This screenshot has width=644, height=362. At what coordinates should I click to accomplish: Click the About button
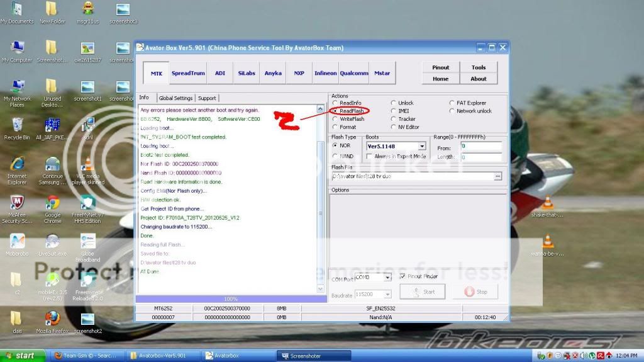tap(479, 79)
